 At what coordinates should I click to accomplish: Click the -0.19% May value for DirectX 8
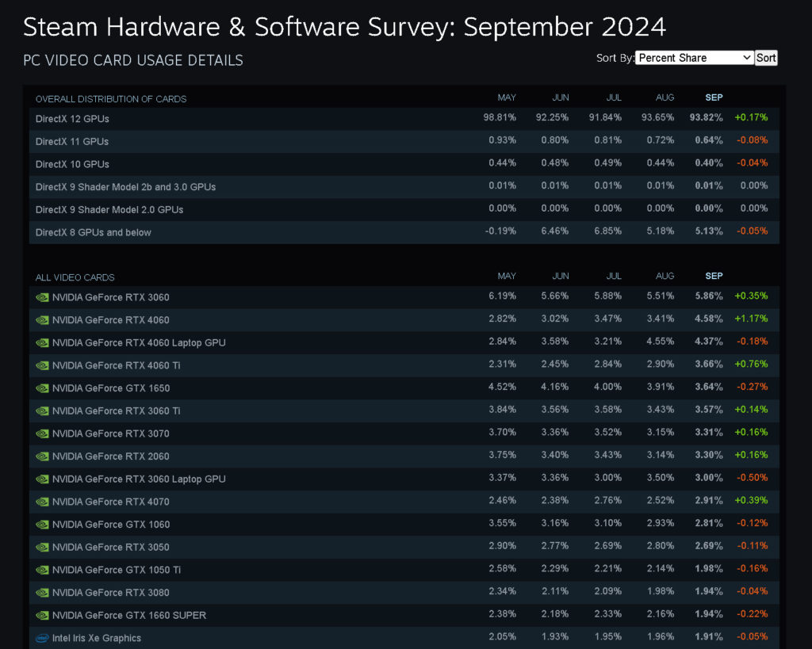click(x=500, y=231)
